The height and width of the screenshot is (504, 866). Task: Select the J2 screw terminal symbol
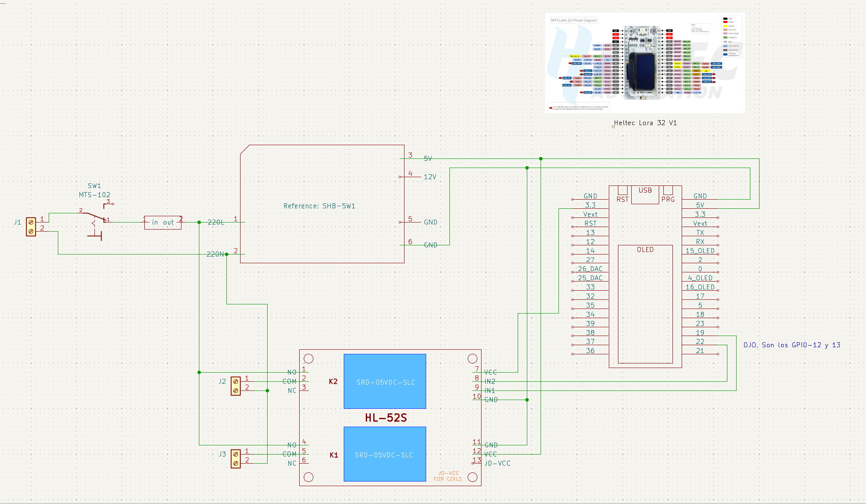(x=236, y=386)
